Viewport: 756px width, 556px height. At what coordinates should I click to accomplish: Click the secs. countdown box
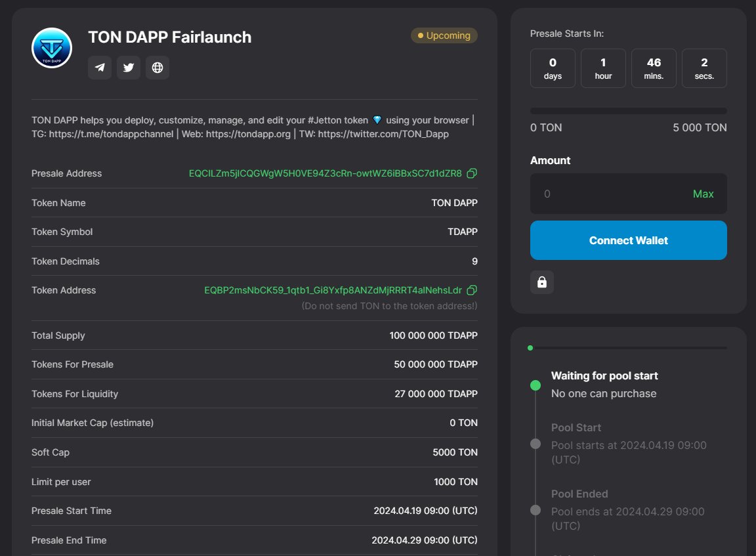[x=704, y=68]
